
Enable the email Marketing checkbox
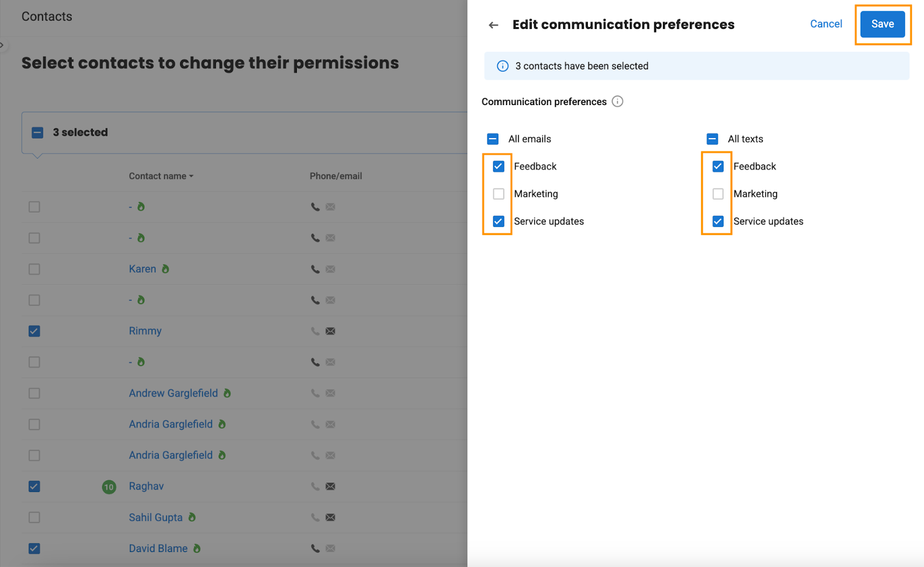[498, 193]
